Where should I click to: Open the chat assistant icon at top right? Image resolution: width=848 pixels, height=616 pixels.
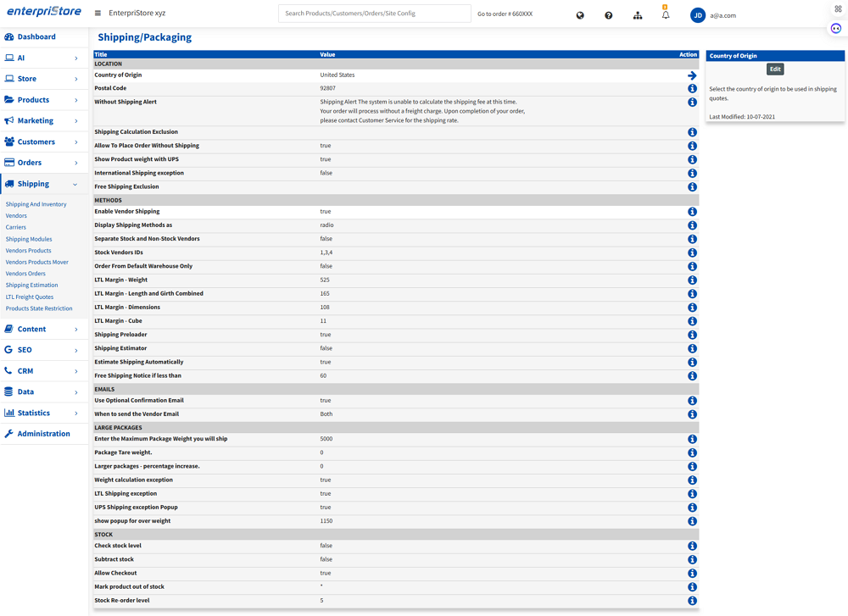836,28
